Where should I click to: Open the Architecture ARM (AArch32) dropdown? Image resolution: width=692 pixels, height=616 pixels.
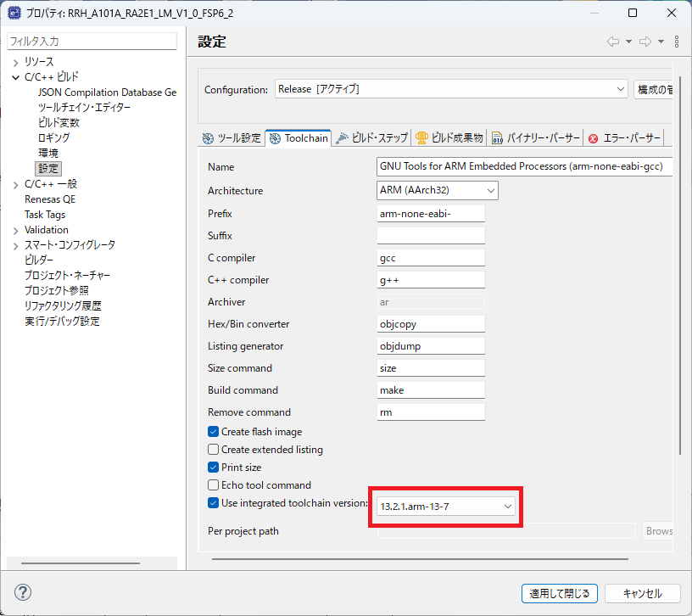(438, 191)
